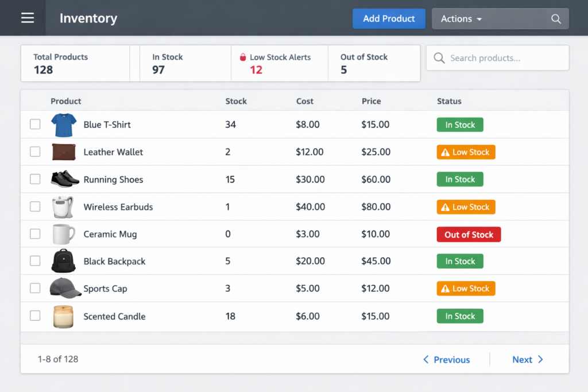Click the Scented Candle product icon

[x=63, y=316]
